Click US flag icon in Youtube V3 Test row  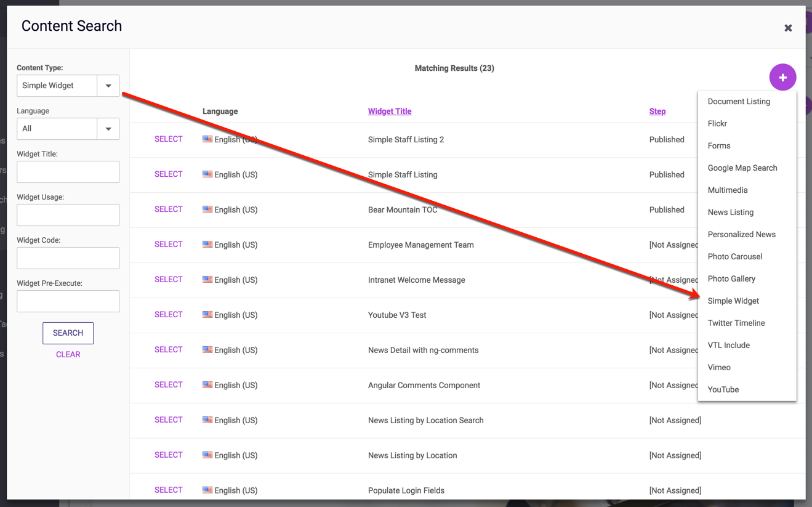tap(207, 315)
